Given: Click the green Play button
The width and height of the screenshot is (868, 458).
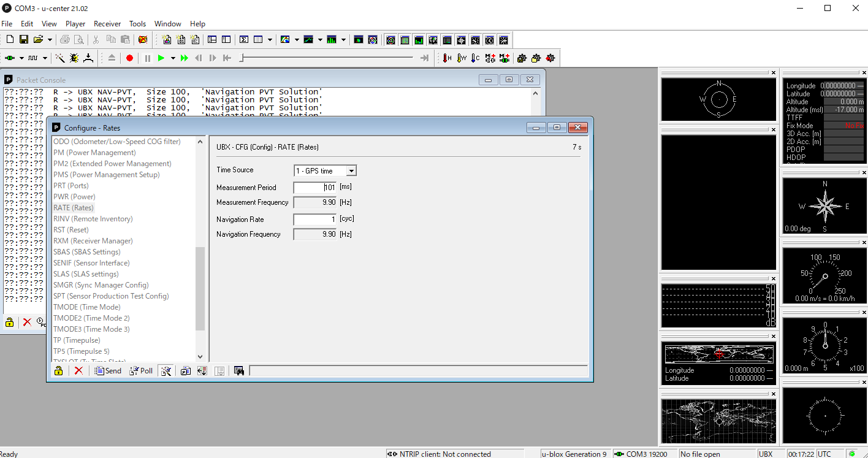Looking at the screenshot, I should point(161,58).
